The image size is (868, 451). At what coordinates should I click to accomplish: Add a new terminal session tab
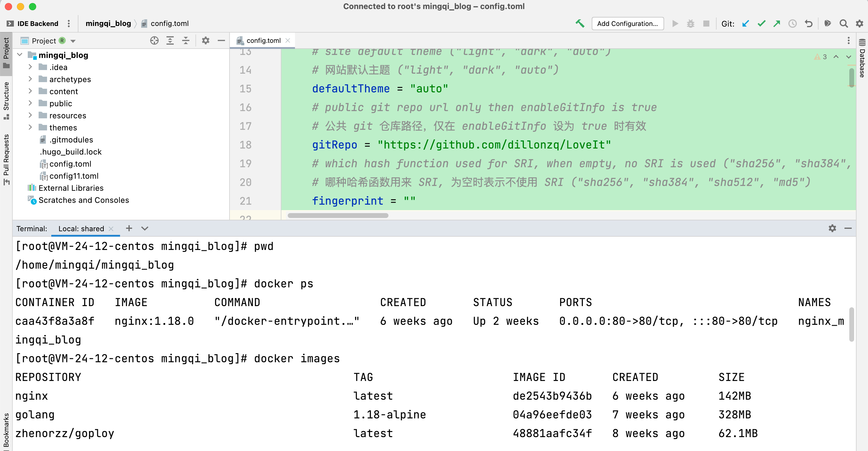[129, 228]
